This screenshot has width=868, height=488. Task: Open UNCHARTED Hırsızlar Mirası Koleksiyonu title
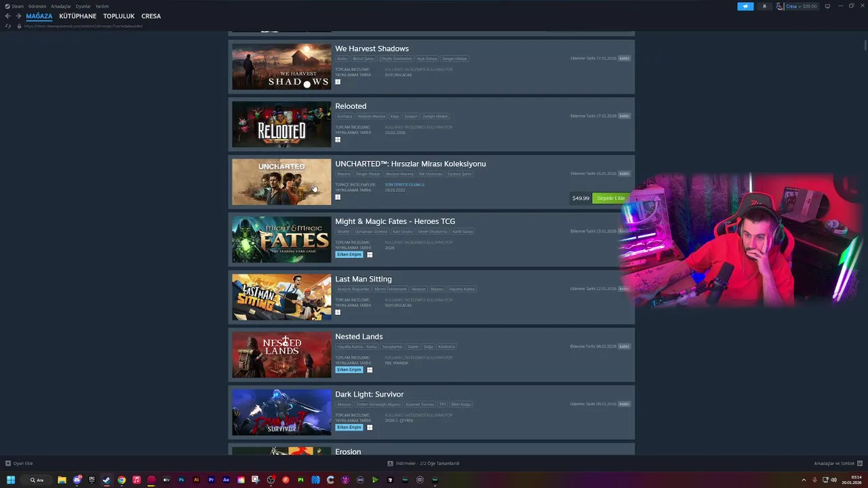(x=410, y=164)
